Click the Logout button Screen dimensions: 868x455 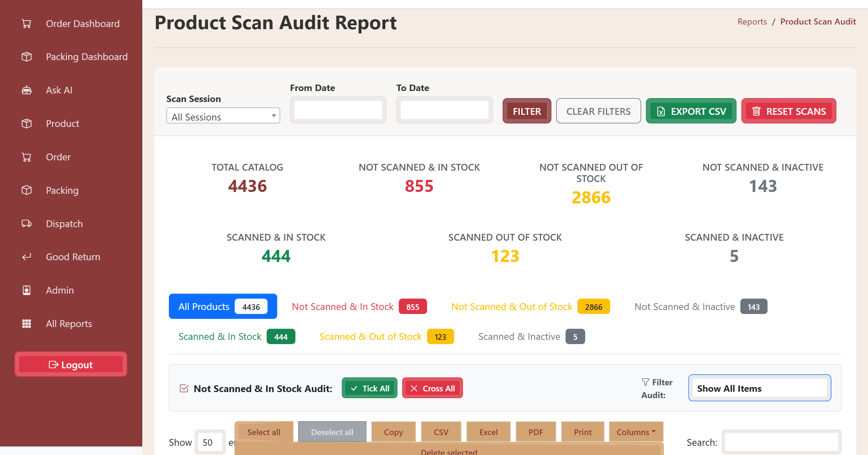coord(71,364)
